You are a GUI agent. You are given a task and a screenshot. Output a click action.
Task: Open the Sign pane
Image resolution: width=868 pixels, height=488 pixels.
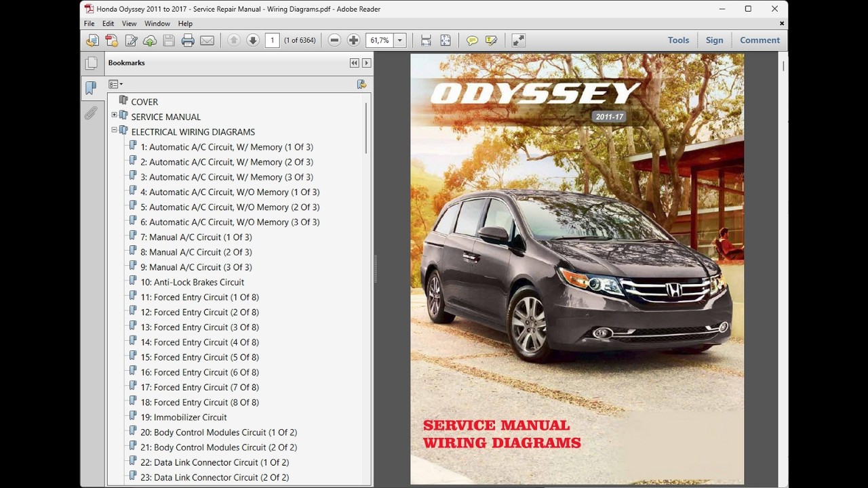pos(714,41)
